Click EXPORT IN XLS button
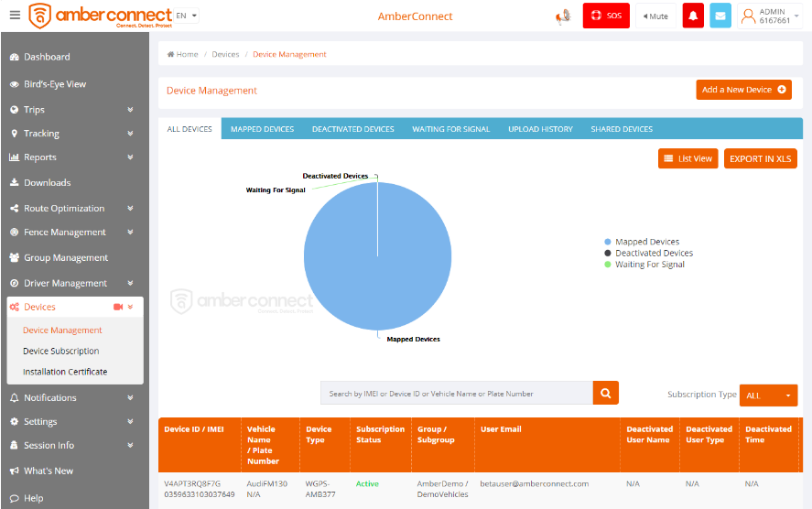Image resolution: width=812 pixels, height=509 pixels. point(760,159)
